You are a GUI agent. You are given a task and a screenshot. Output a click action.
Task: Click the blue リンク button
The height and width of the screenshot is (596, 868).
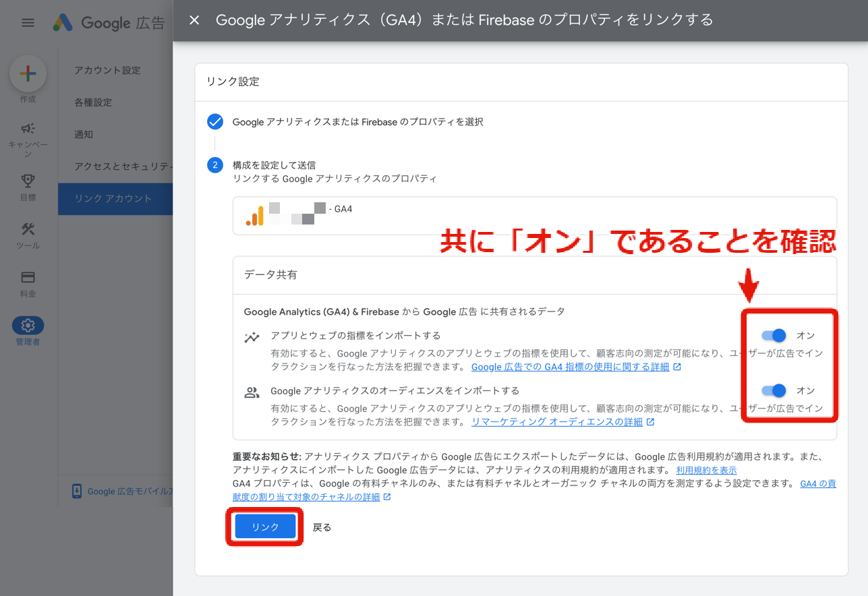point(264,527)
